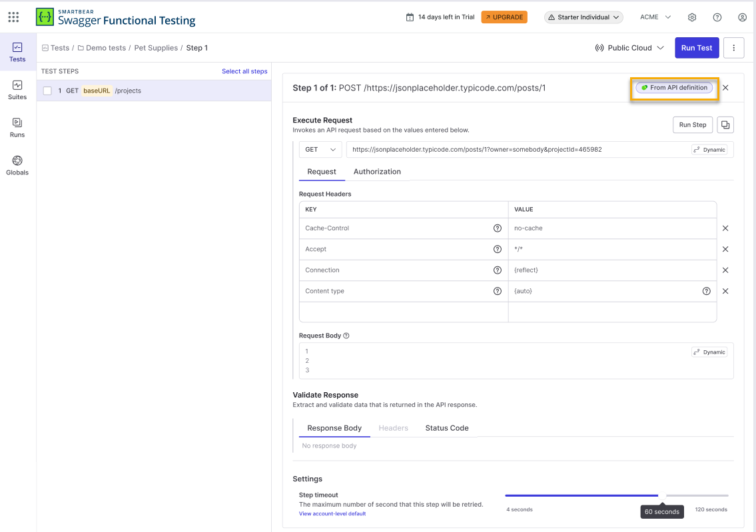Click the calendar trial days icon
Image resolution: width=756 pixels, height=532 pixels.
[x=410, y=17]
